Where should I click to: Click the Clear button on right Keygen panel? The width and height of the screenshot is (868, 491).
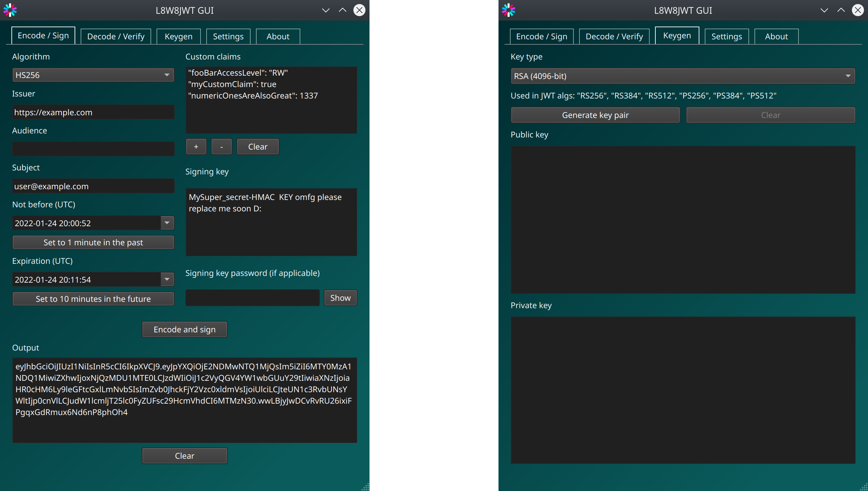(x=770, y=115)
